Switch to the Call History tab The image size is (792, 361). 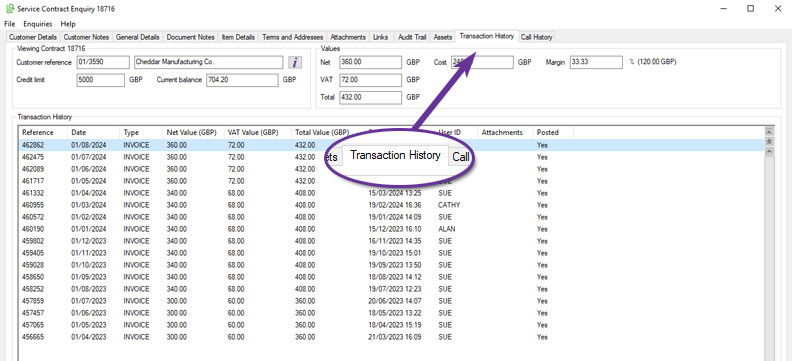click(536, 37)
